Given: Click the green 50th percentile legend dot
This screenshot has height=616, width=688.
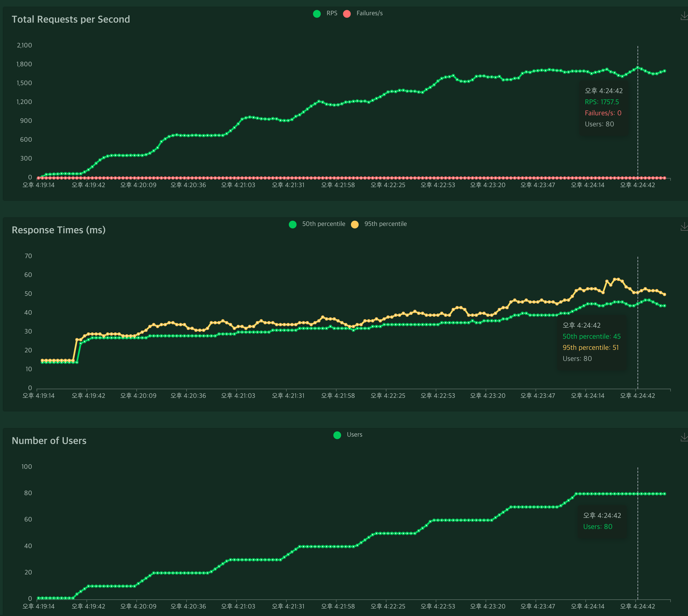Looking at the screenshot, I should (293, 224).
